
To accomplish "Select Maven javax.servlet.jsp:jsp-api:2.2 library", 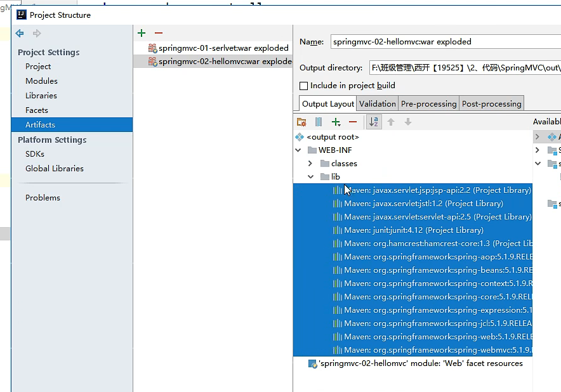I will tap(413, 190).
